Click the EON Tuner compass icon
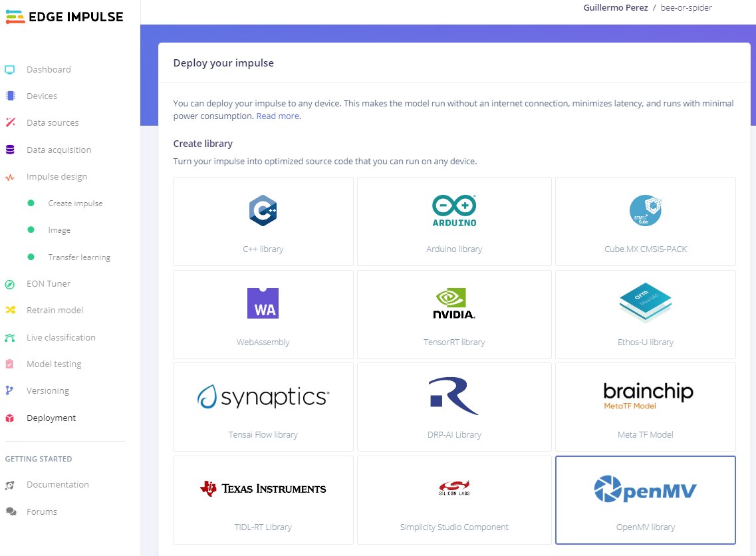Viewport: 756px width, 556px height. point(10,284)
